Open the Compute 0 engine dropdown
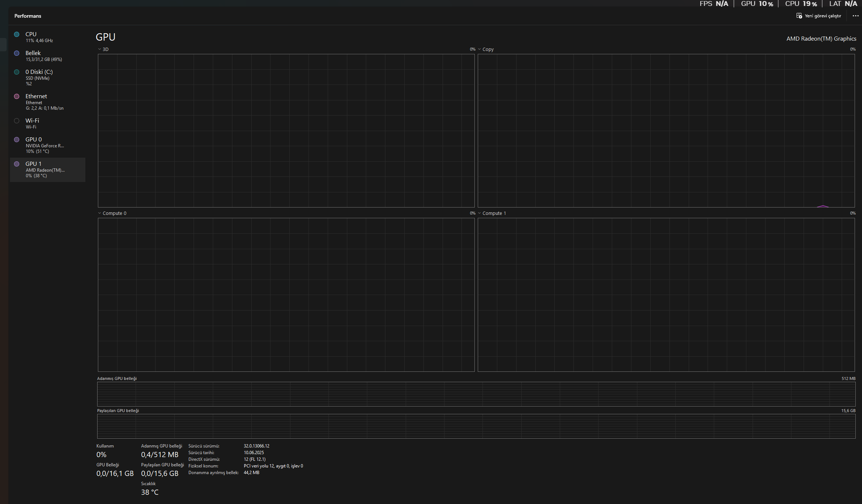Image resolution: width=862 pixels, height=504 pixels. pos(112,213)
